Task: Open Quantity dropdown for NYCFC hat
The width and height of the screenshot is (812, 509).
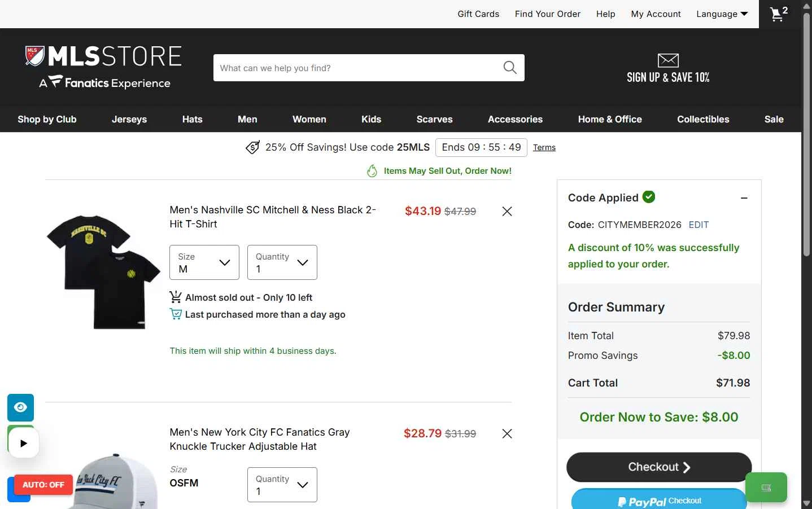Action: pyautogui.click(x=282, y=485)
